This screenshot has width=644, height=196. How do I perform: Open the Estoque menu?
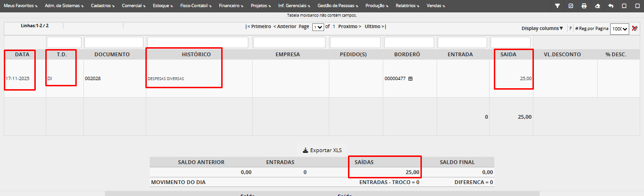164,6
